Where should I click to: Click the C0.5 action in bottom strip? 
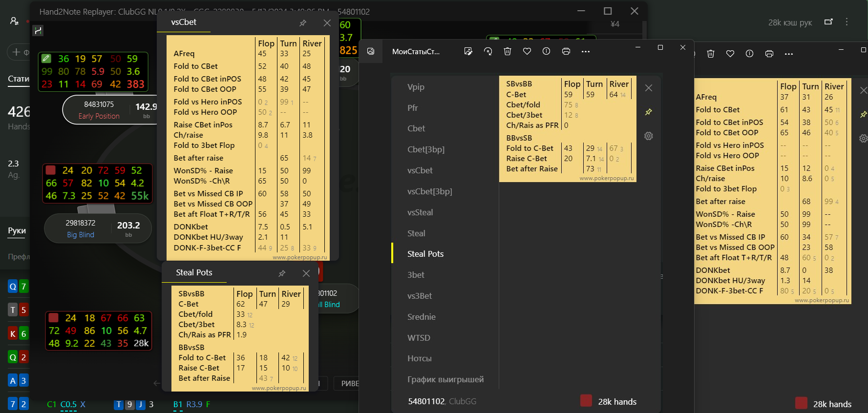tap(68, 405)
